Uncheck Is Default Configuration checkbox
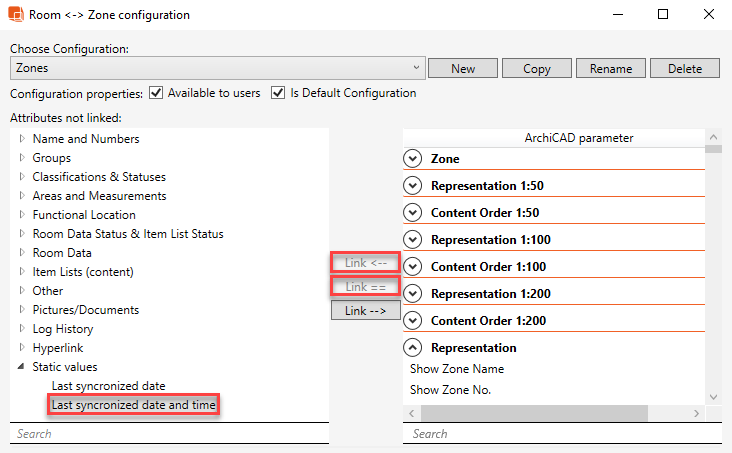The width and height of the screenshot is (732, 453). coord(278,93)
